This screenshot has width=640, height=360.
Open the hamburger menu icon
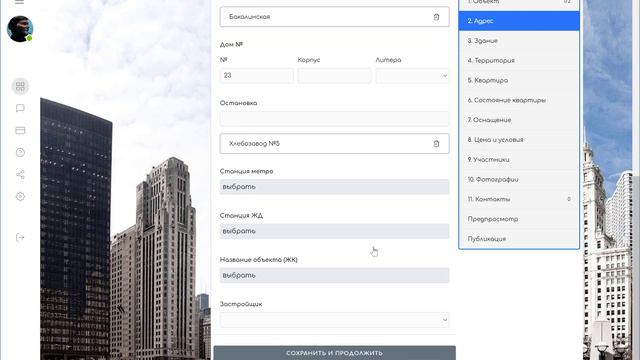(19, 2)
